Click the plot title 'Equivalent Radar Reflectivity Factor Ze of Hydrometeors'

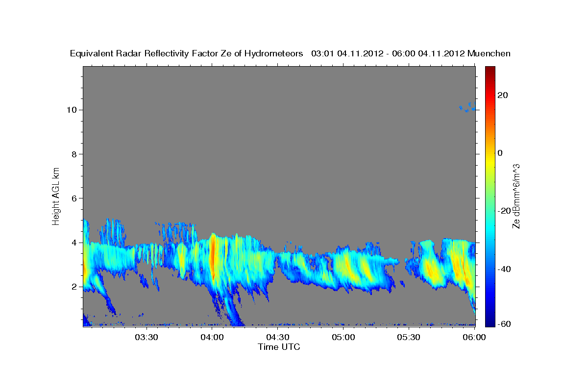click(x=186, y=54)
